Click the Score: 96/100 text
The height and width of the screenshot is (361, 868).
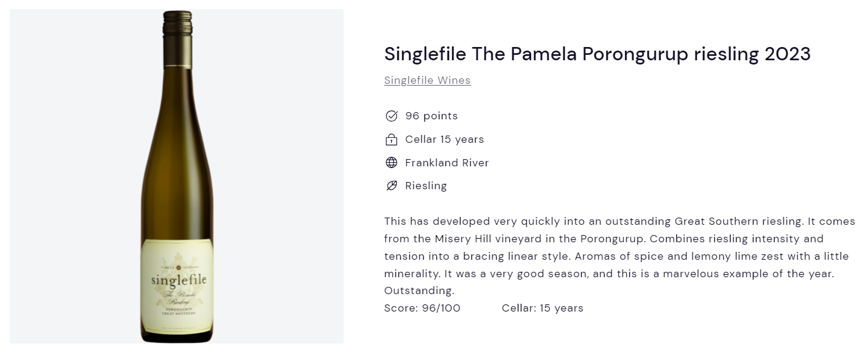(422, 308)
